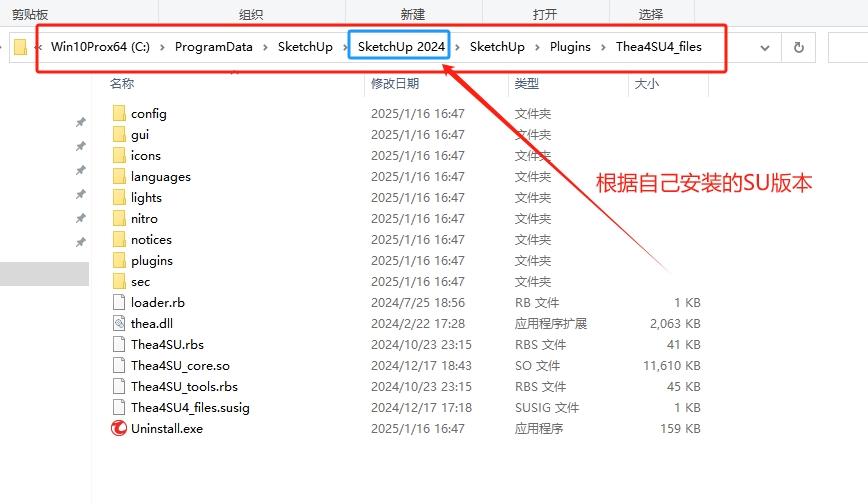Expand chevron after ProgramData breadcrumb

265,48
